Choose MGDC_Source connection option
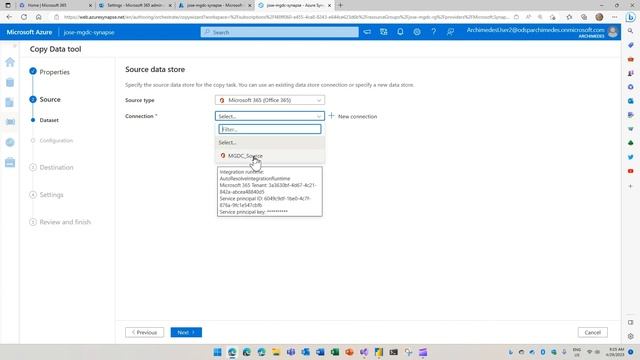This screenshot has height=360, width=640. 270,156
